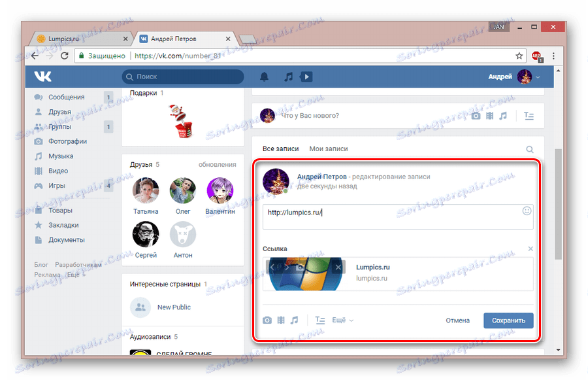Click the browser address bar URL
Screen dimensions: 588x380
tap(177, 56)
